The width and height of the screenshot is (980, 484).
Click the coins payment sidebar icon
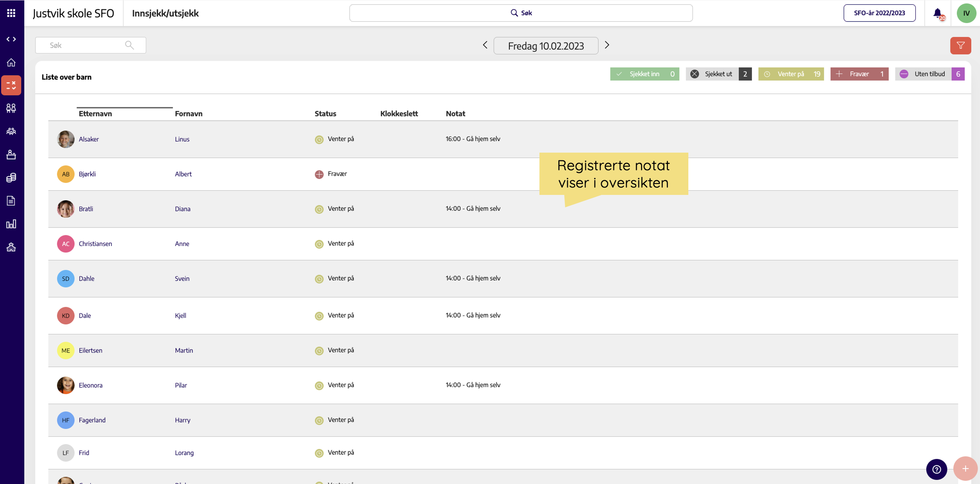pyautogui.click(x=11, y=178)
